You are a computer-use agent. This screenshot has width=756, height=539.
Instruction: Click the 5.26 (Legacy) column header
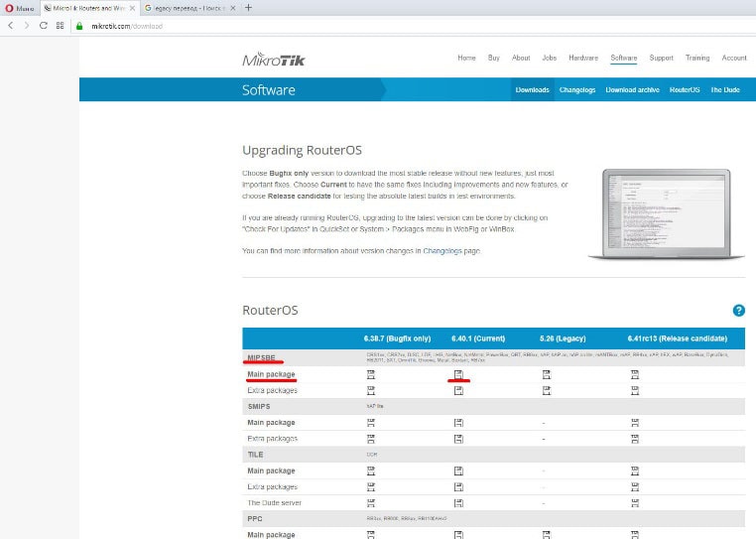click(563, 338)
